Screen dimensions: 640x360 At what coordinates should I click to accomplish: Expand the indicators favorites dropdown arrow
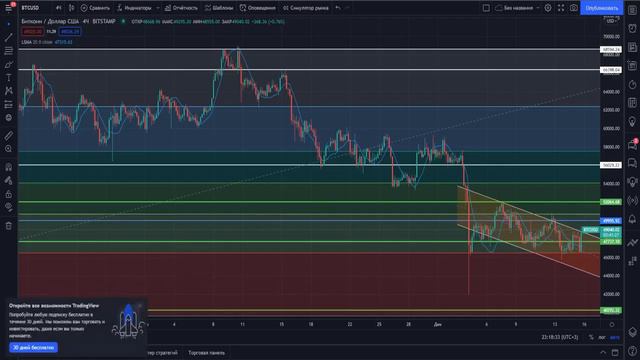point(158,8)
